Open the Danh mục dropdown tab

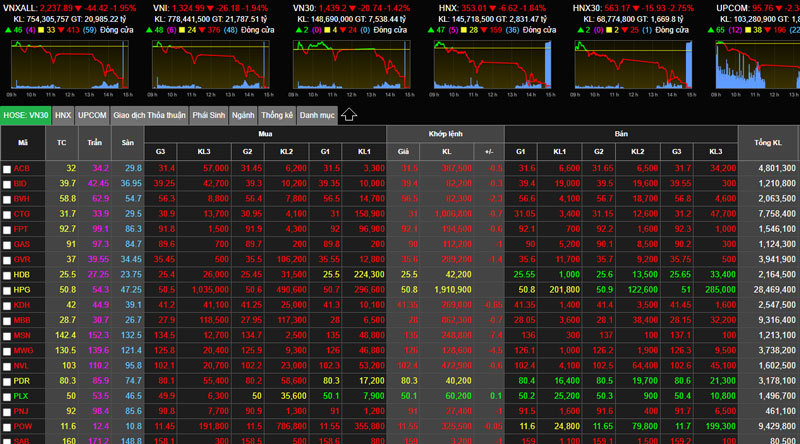(x=317, y=115)
